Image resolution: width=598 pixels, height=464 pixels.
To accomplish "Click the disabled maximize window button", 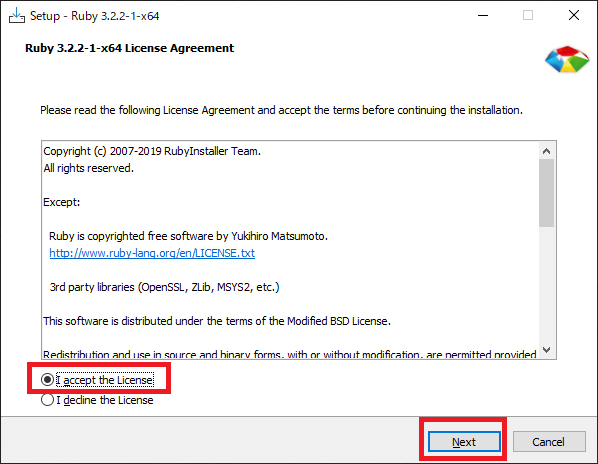I will point(528,16).
